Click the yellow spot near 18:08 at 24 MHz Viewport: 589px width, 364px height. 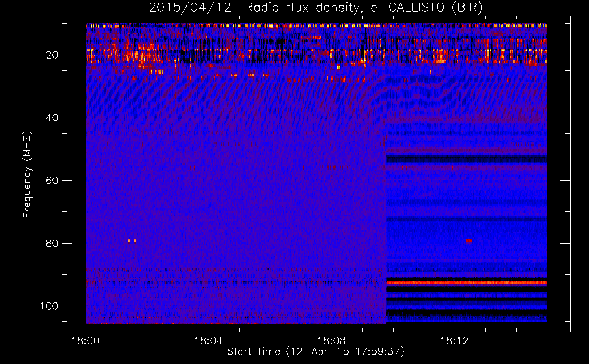pos(339,67)
